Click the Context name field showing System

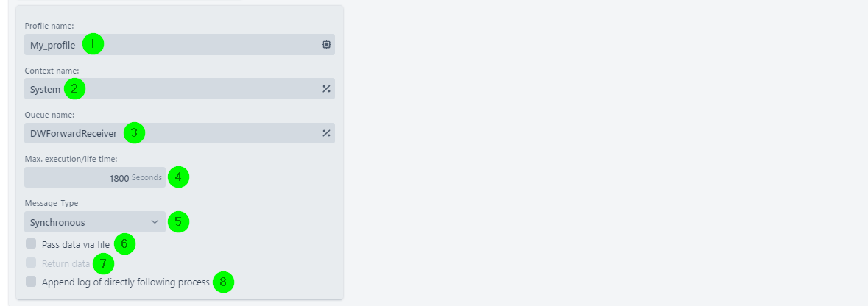[180, 88]
